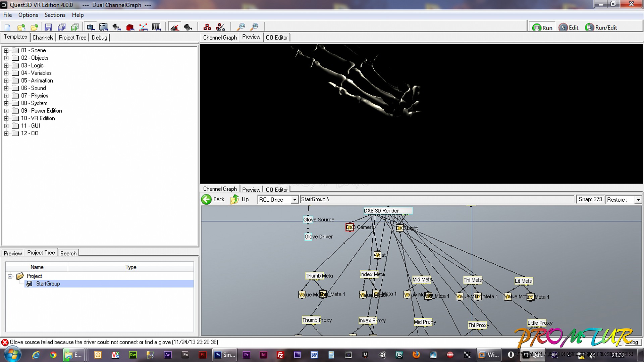Click the Save floppy disk icon

coord(48,28)
